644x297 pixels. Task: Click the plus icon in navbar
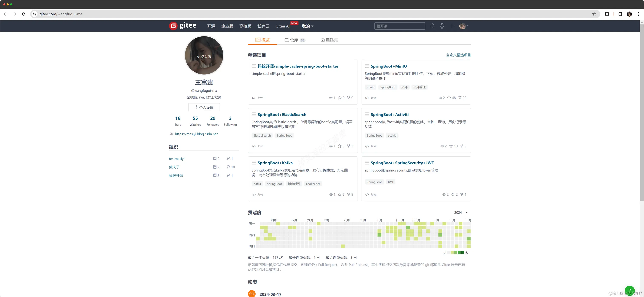[x=452, y=26]
